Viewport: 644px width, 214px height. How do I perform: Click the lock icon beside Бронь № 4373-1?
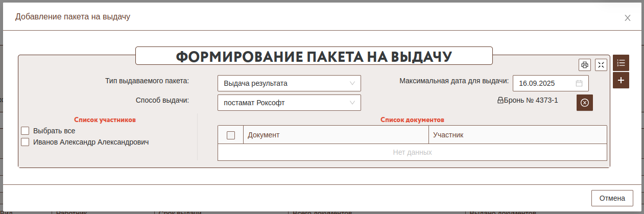click(x=500, y=101)
